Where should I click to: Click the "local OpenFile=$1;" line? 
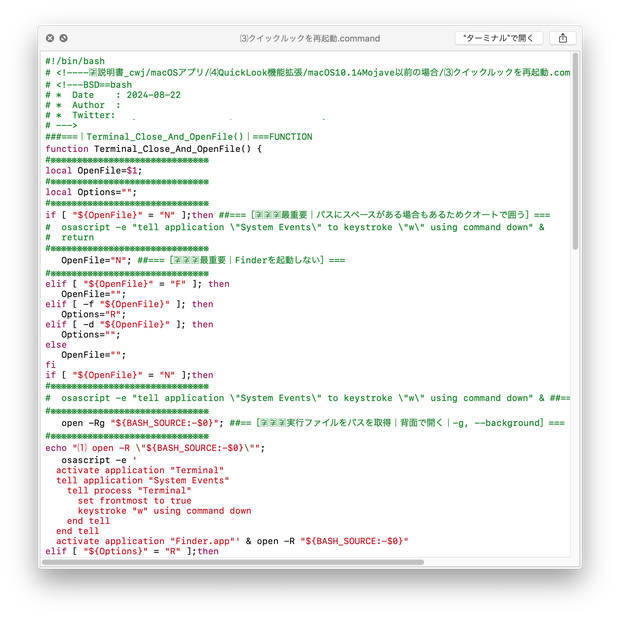(x=94, y=170)
